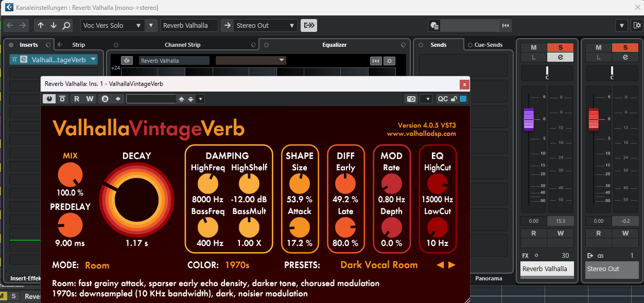Switch to the Cue-Sends tab

[x=488, y=45]
